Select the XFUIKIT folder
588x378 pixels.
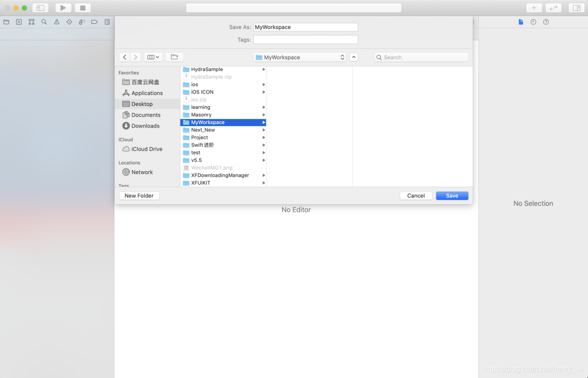[x=223, y=183]
